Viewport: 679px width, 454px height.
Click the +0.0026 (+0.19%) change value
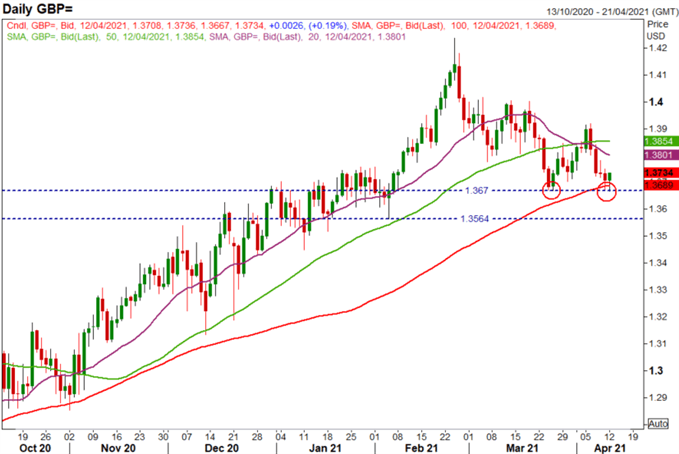click(x=308, y=26)
